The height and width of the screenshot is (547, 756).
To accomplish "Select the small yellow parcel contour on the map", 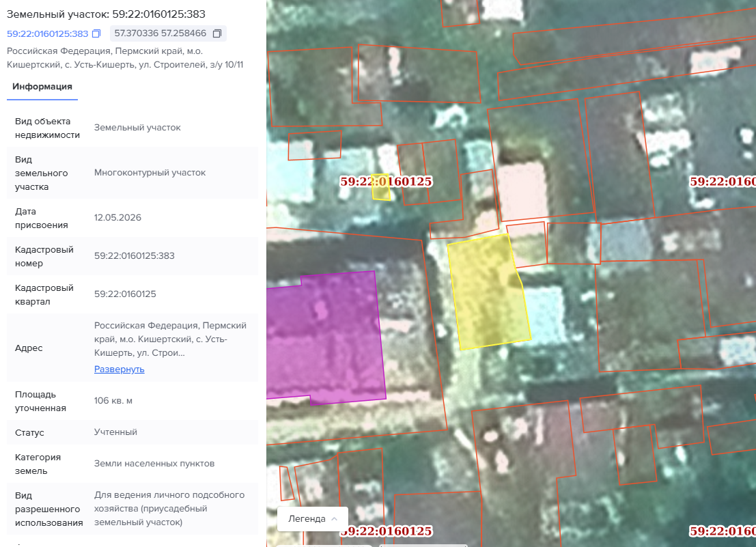I will click(381, 187).
